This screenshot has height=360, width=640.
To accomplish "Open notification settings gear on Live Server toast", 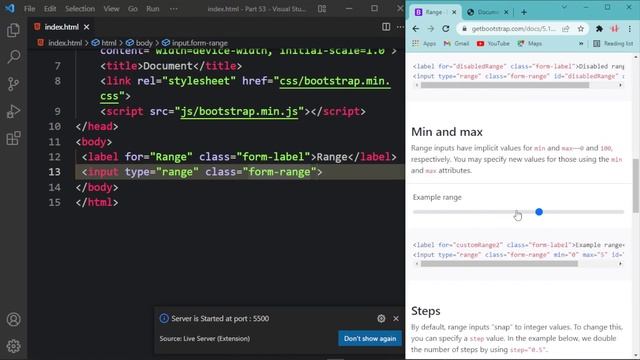I will tap(381, 318).
